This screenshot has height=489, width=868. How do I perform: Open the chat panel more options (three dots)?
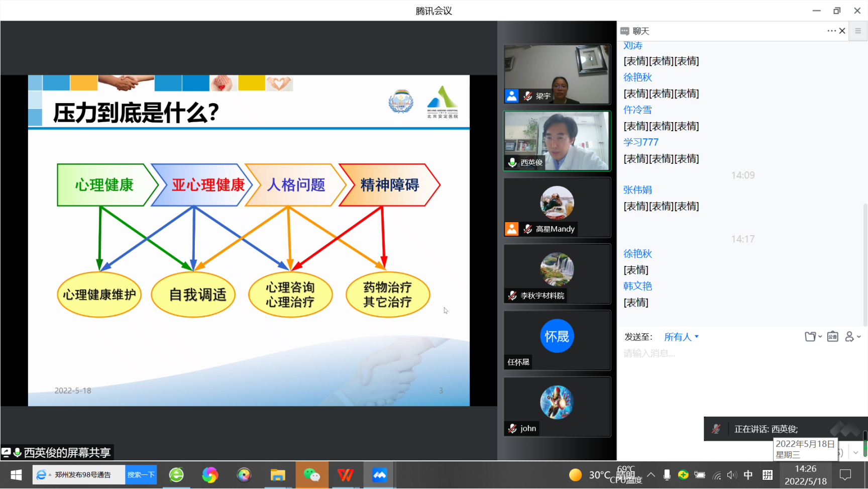click(831, 31)
